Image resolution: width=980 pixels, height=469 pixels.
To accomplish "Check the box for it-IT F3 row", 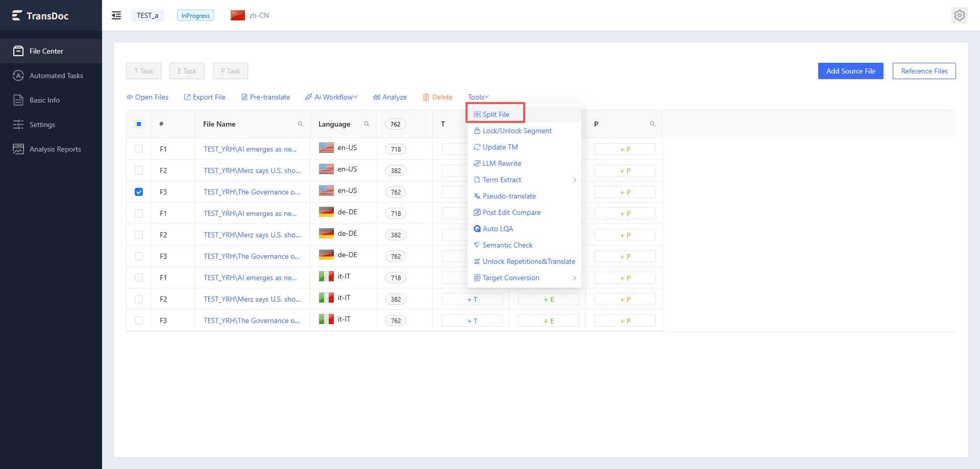I will [x=139, y=320].
